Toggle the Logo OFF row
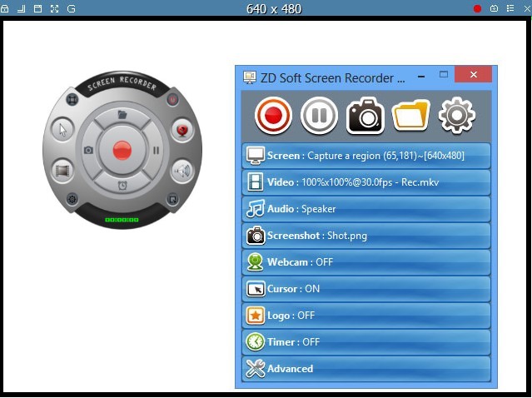The height and width of the screenshot is (398, 532). pos(366,316)
